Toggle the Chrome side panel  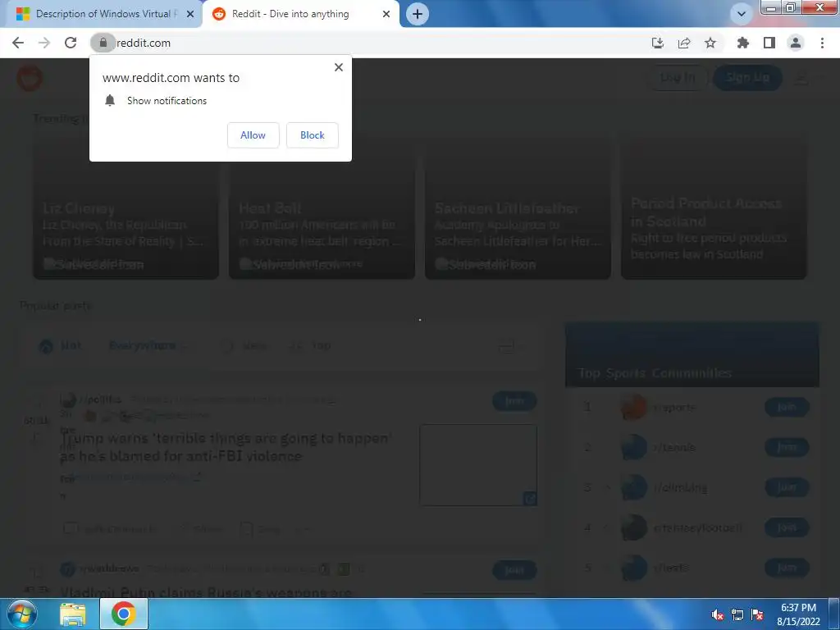click(x=769, y=43)
